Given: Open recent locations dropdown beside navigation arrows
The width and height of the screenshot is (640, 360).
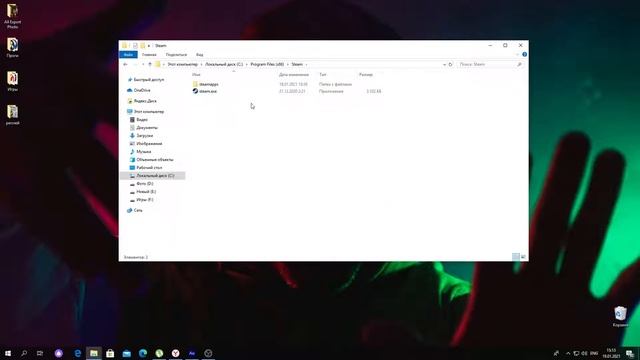Looking at the screenshot, I should point(143,64).
